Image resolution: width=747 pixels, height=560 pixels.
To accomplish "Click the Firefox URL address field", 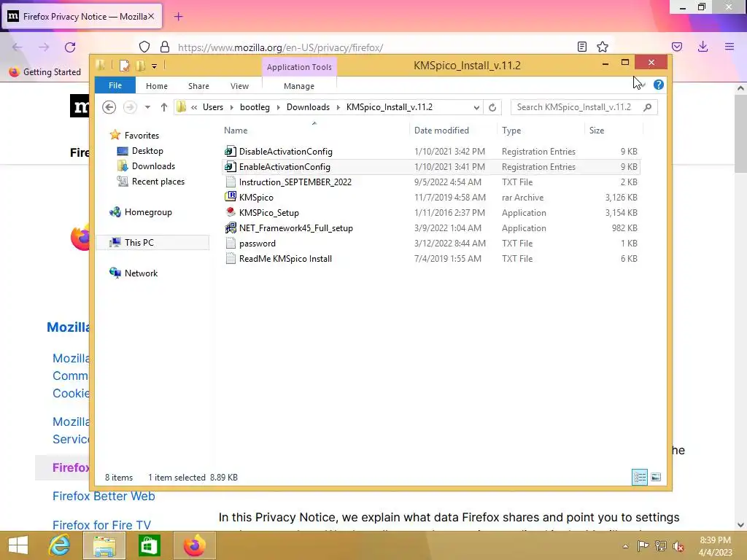I will [280, 47].
